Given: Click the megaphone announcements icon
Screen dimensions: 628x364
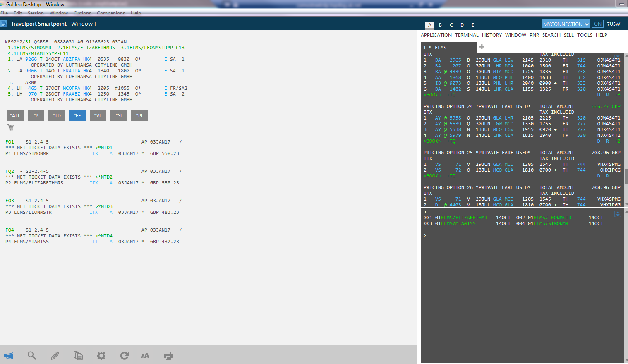Looking at the screenshot, I should click(9, 356).
